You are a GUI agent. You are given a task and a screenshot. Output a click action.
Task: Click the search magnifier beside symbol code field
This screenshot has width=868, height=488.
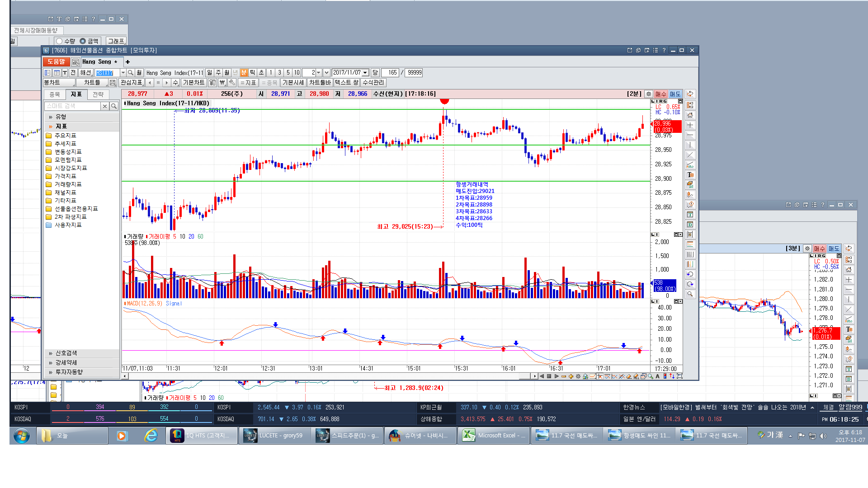click(x=131, y=73)
